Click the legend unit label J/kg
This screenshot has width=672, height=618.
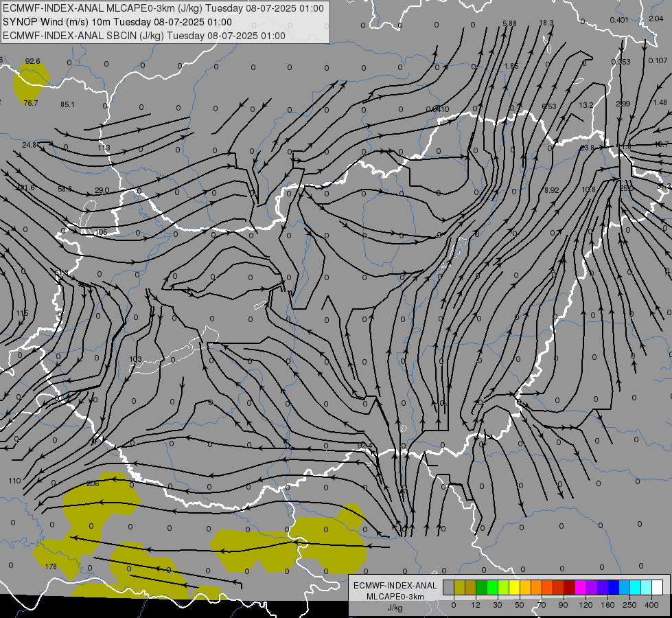[395, 607]
